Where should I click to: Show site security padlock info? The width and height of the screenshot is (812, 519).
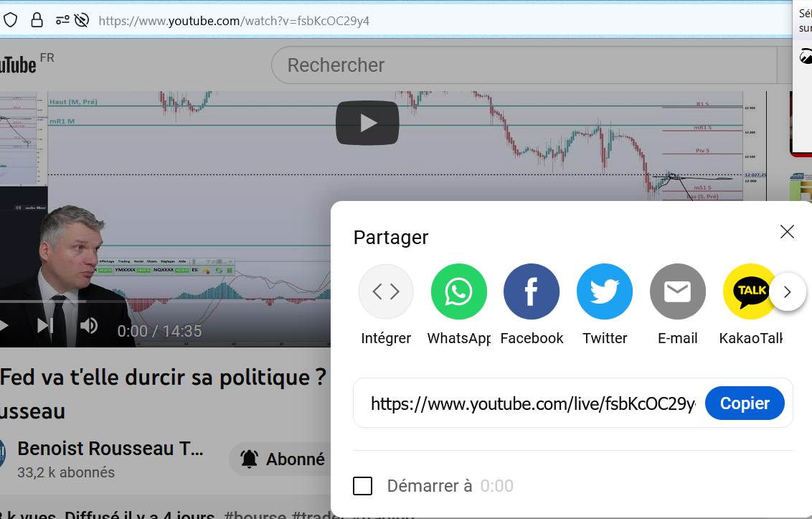pyautogui.click(x=37, y=20)
